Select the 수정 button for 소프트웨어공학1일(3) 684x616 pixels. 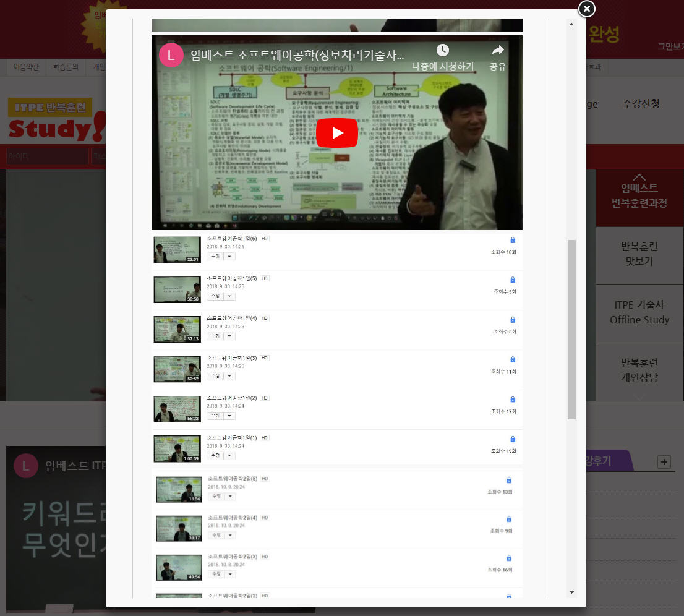[x=215, y=376]
